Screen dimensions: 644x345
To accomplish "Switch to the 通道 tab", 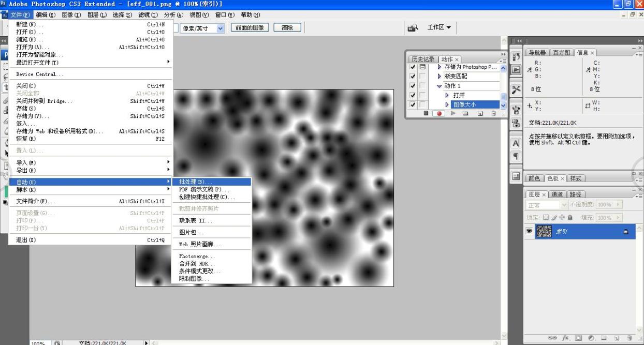I will coord(558,194).
